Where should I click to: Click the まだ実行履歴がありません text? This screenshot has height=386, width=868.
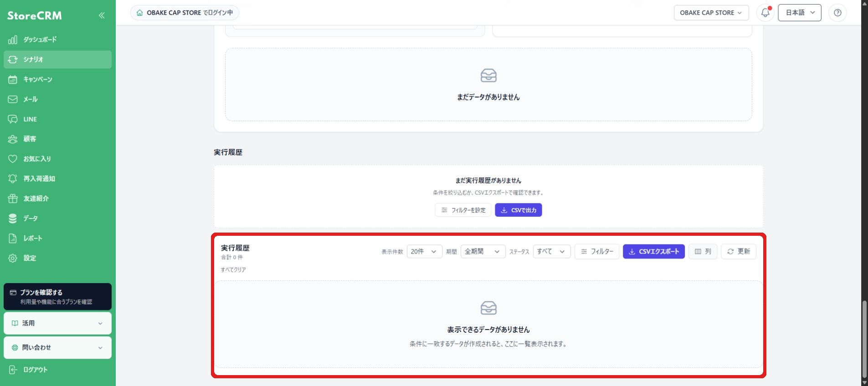pos(488,181)
